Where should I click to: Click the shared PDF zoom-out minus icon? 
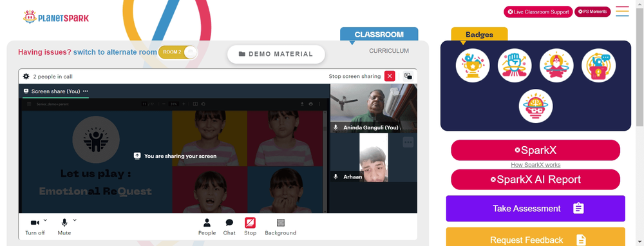(x=164, y=104)
